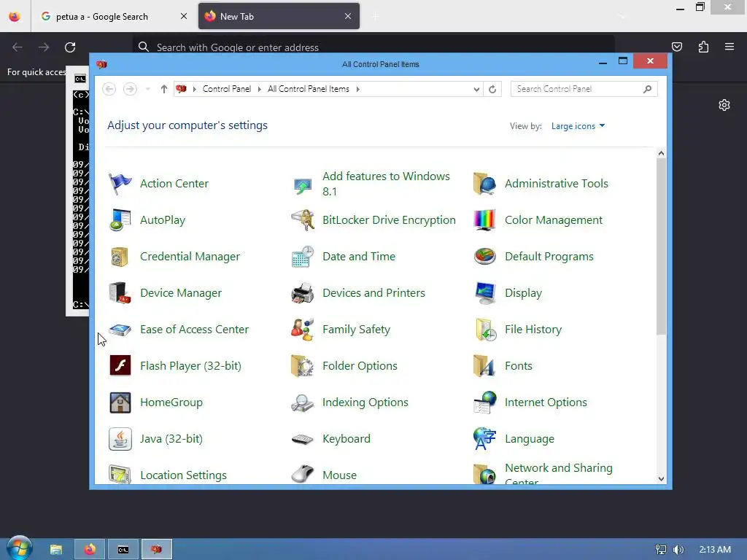Screen dimensions: 747x560
Task: Open the Ease of Access Center icon
Action: 120,330
